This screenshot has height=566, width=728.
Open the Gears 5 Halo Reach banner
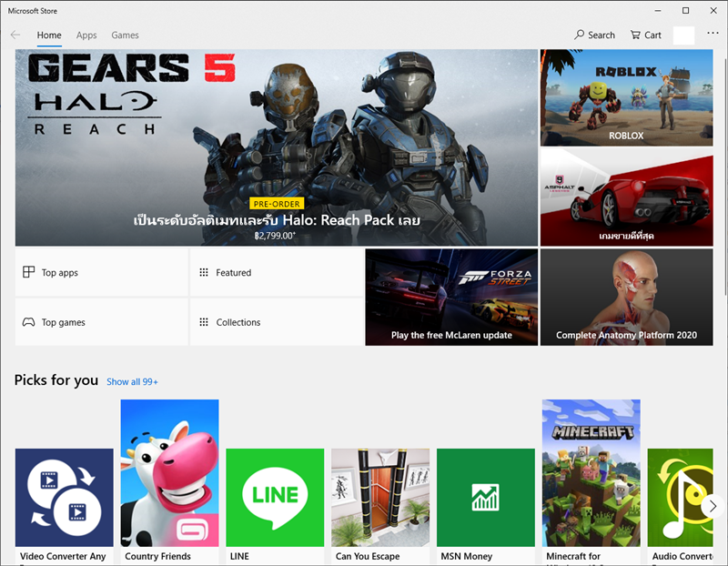[277, 147]
